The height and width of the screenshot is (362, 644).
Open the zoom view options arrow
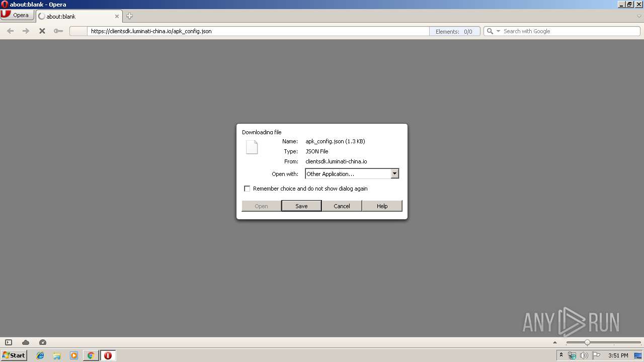pyautogui.click(x=555, y=342)
